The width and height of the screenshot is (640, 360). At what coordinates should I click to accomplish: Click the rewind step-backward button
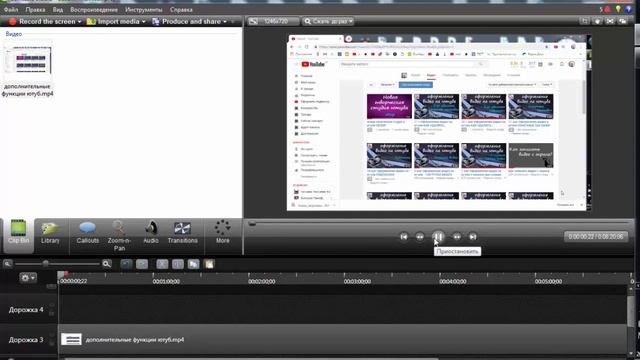[x=420, y=237]
